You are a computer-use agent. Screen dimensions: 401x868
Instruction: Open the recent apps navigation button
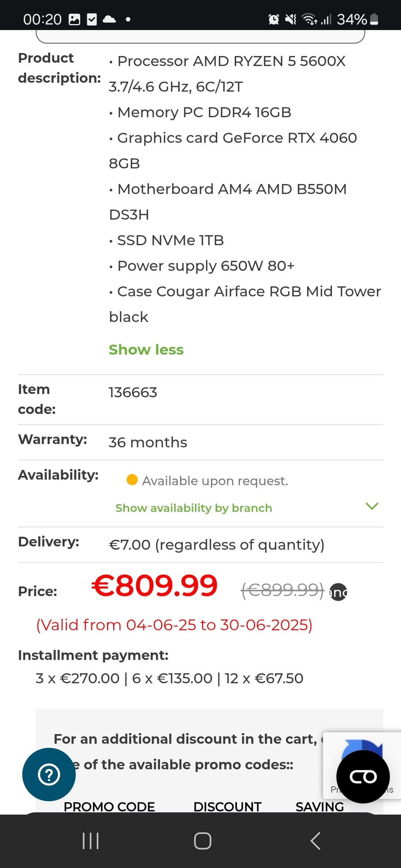coord(91,841)
